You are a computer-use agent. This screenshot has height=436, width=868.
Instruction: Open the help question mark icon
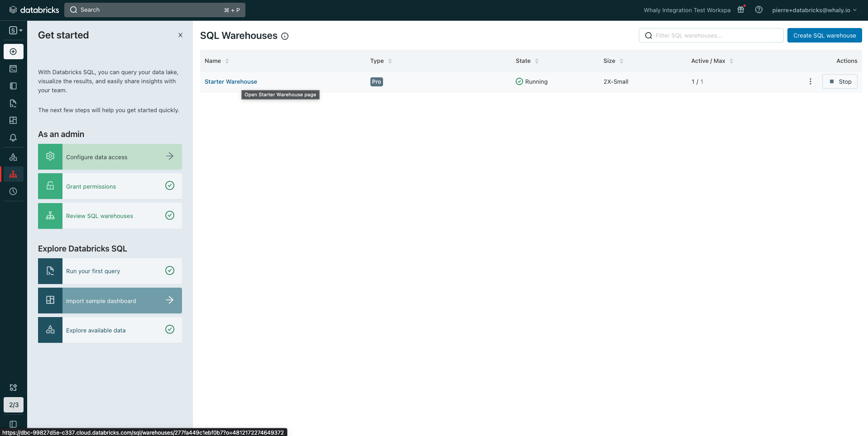point(759,10)
